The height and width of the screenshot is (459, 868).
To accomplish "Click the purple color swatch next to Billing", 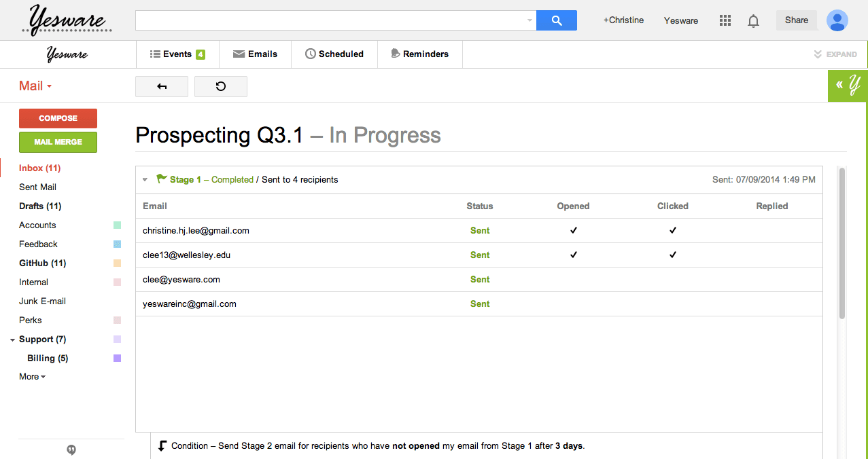I will click(116, 358).
